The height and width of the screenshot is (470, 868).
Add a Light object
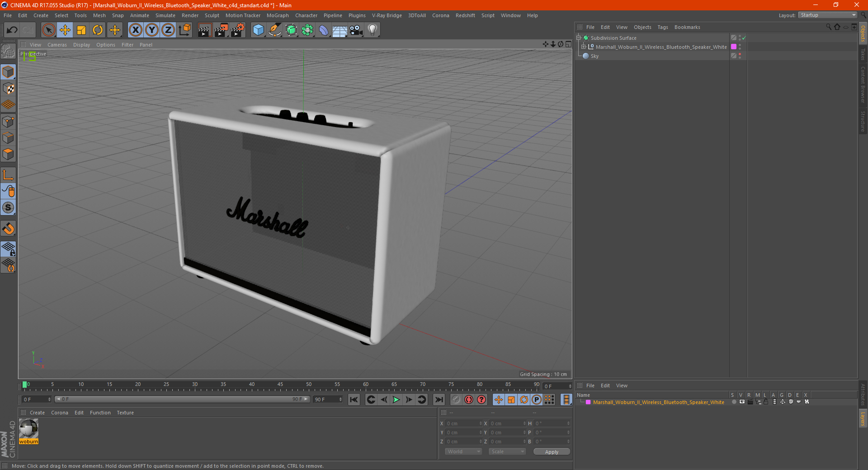point(373,30)
